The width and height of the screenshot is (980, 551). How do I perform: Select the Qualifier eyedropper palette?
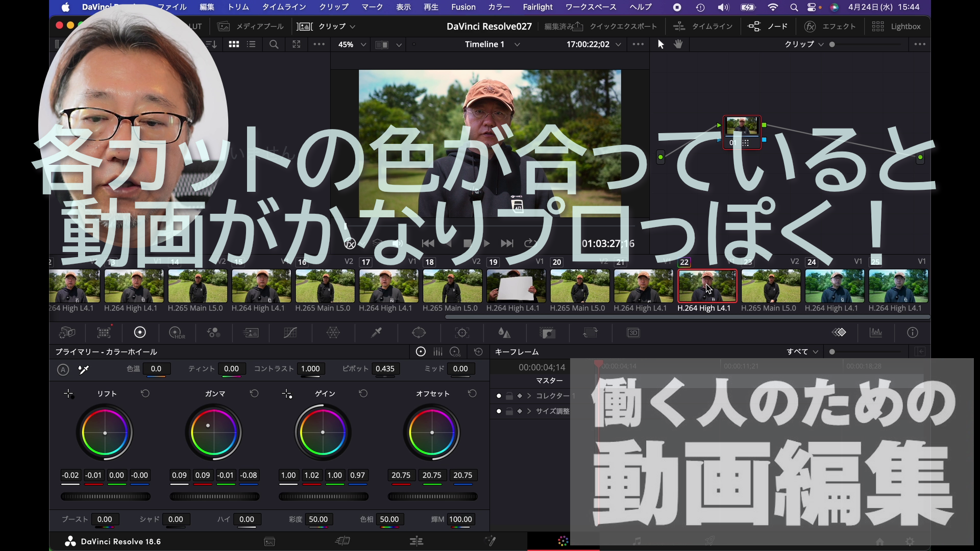click(376, 333)
